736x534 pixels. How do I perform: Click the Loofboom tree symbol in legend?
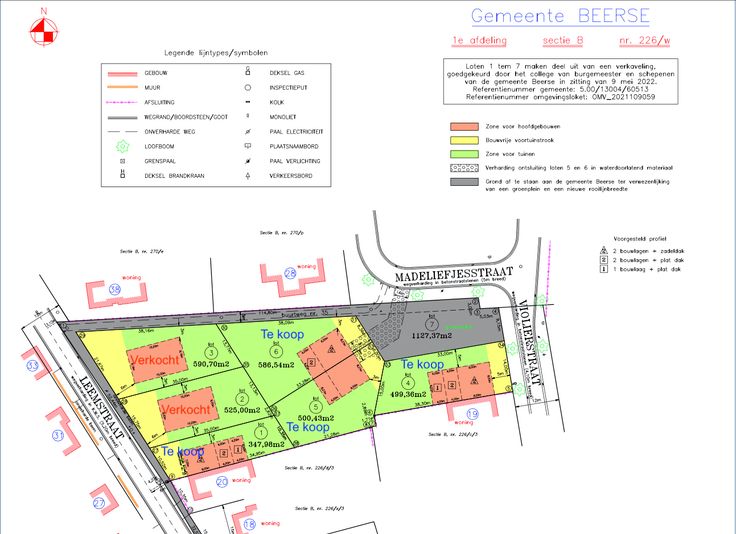[x=122, y=145]
